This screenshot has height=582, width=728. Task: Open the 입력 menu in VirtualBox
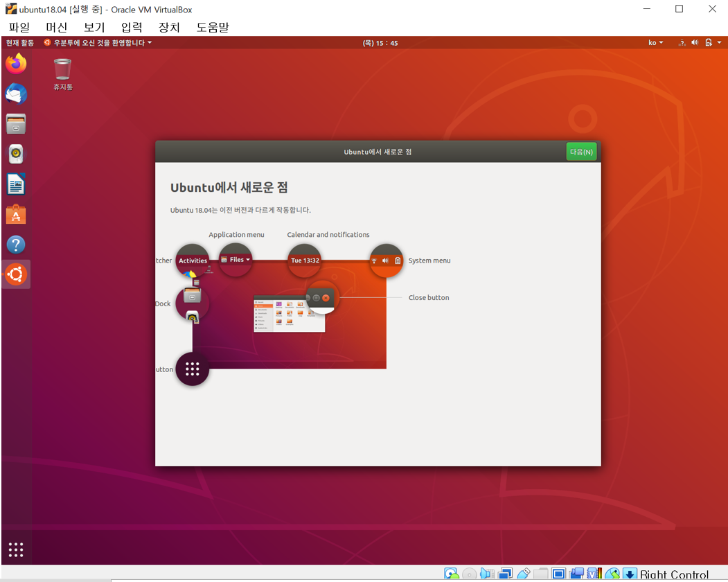click(132, 27)
